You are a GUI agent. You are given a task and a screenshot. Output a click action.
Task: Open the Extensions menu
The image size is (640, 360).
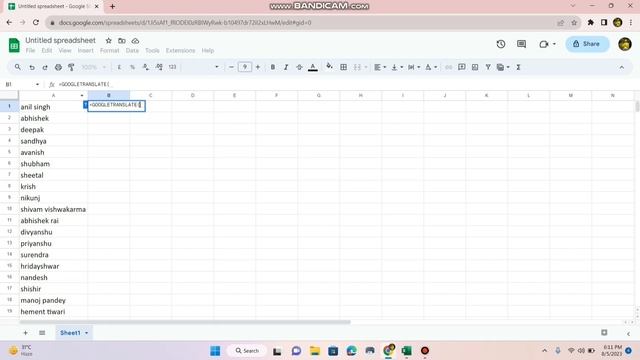pos(180,50)
